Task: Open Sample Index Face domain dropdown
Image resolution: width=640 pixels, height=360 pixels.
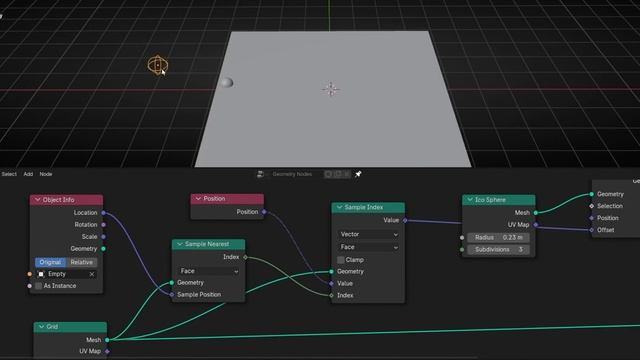Action: (369, 247)
